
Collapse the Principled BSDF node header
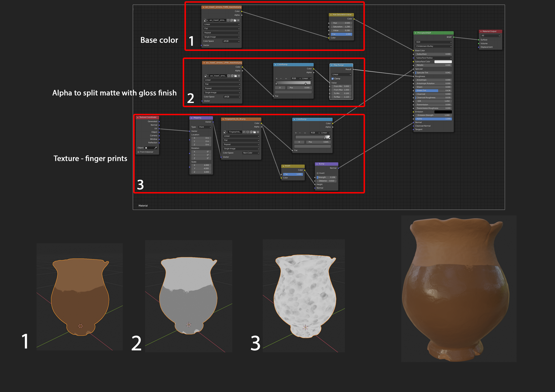pos(415,33)
